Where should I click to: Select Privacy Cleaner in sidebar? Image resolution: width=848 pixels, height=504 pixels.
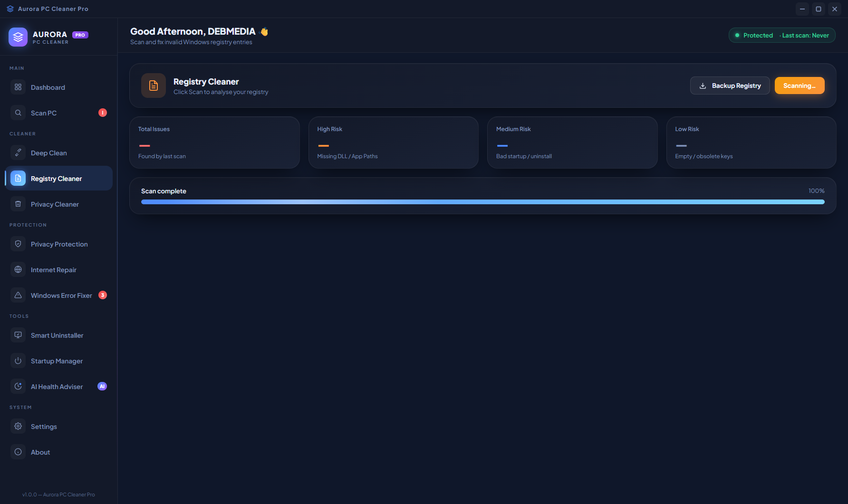tap(58, 204)
